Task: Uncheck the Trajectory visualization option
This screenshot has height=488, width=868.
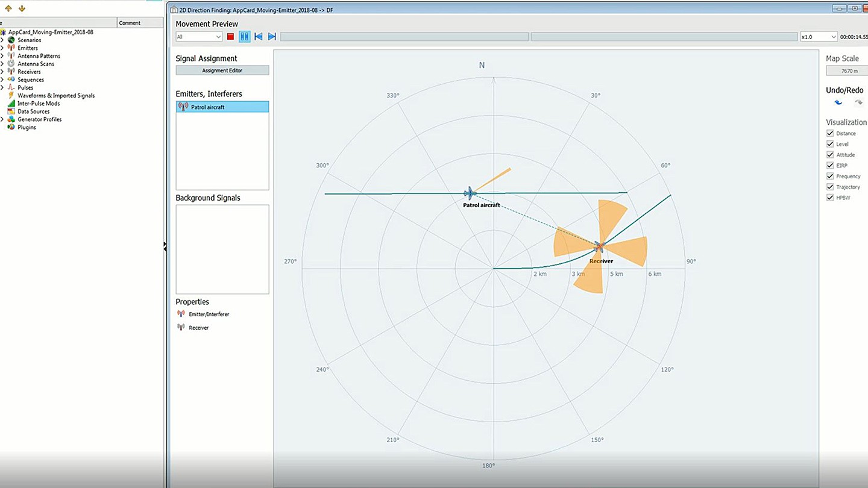Action: [x=830, y=187]
